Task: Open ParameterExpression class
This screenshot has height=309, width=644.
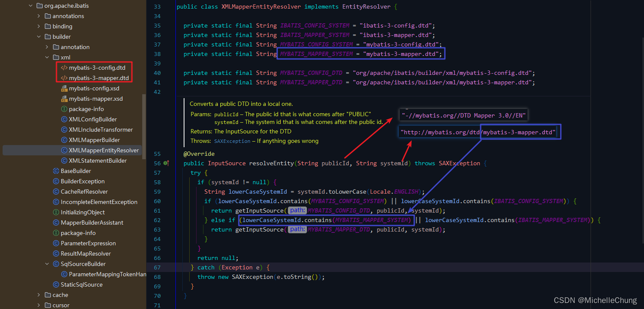Action: click(x=88, y=243)
